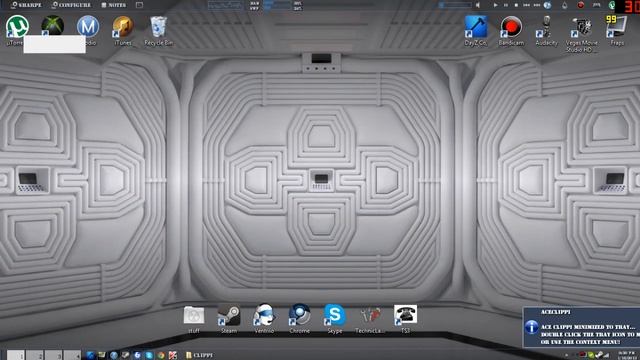This screenshot has height=360, width=640.
Task: Open the SharpE menu in the top bar
Action: (26, 5)
